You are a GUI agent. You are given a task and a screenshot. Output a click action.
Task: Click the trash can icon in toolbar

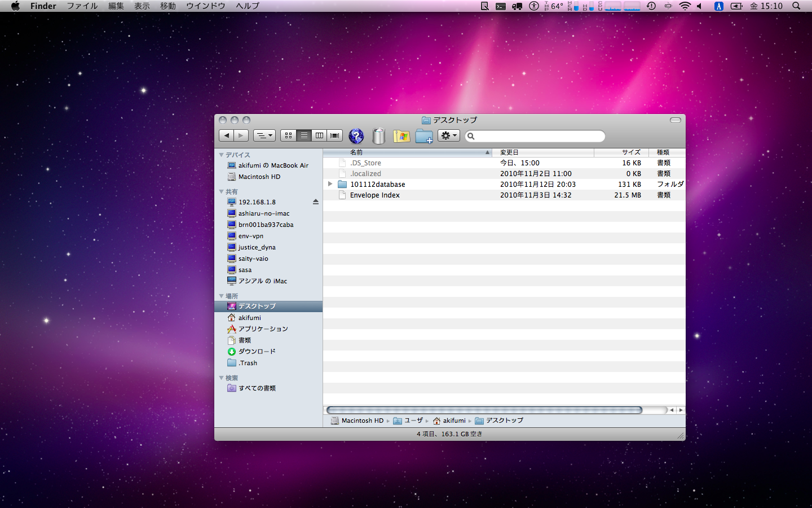(379, 136)
